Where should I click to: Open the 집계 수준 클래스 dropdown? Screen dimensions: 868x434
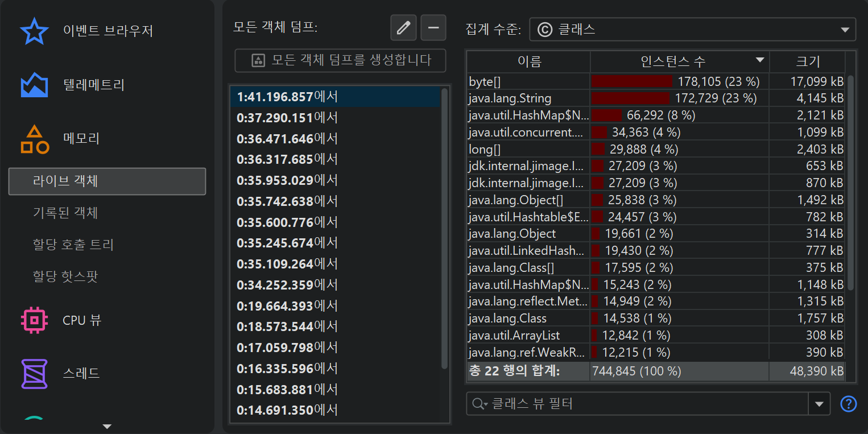(x=692, y=30)
